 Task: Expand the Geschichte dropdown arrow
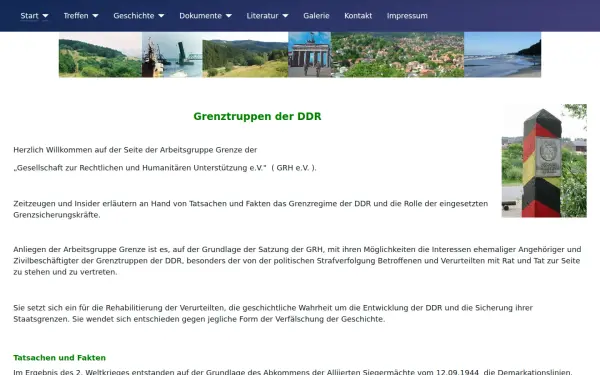pos(161,16)
